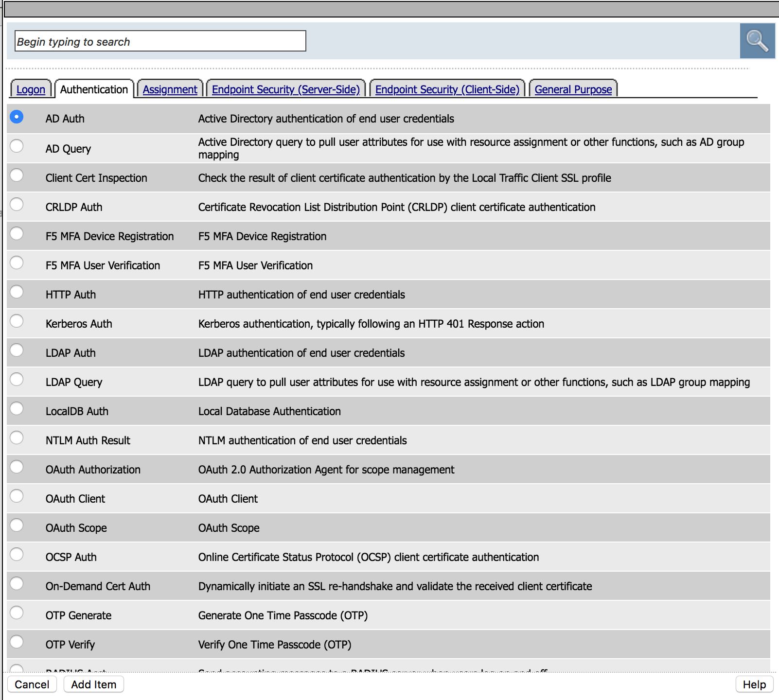Click the 'Client Cert Inspection' item name
This screenshot has height=700, width=779.
click(x=96, y=178)
